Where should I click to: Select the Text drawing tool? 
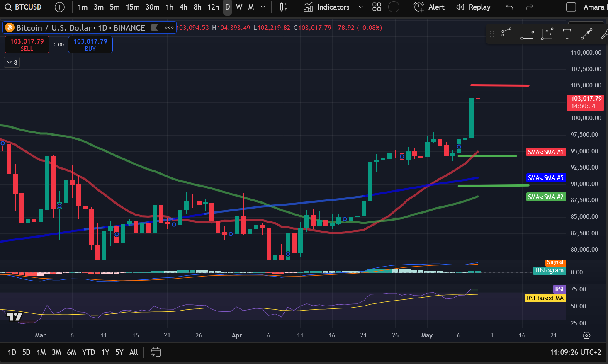point(567,34)
